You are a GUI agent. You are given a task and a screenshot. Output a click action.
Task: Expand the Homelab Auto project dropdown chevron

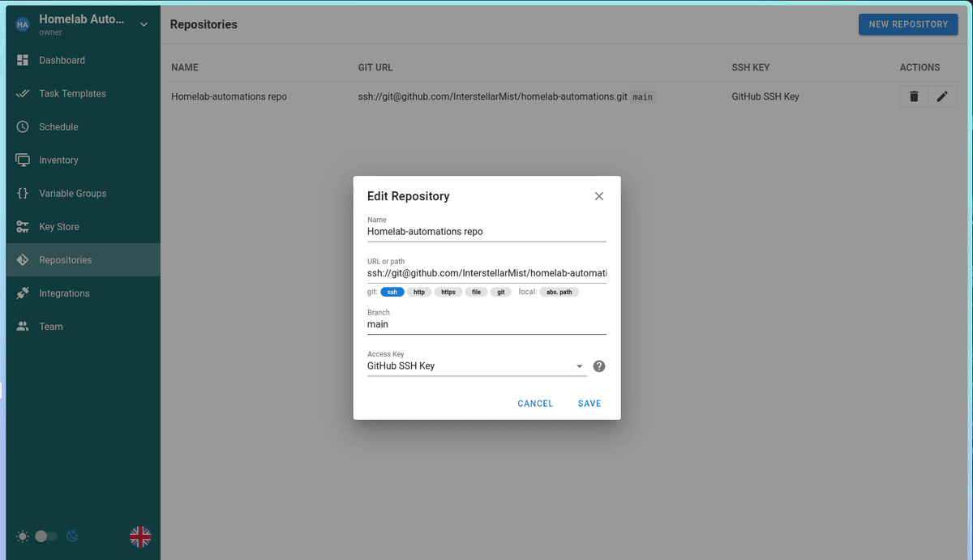click(x=144, y=25)
